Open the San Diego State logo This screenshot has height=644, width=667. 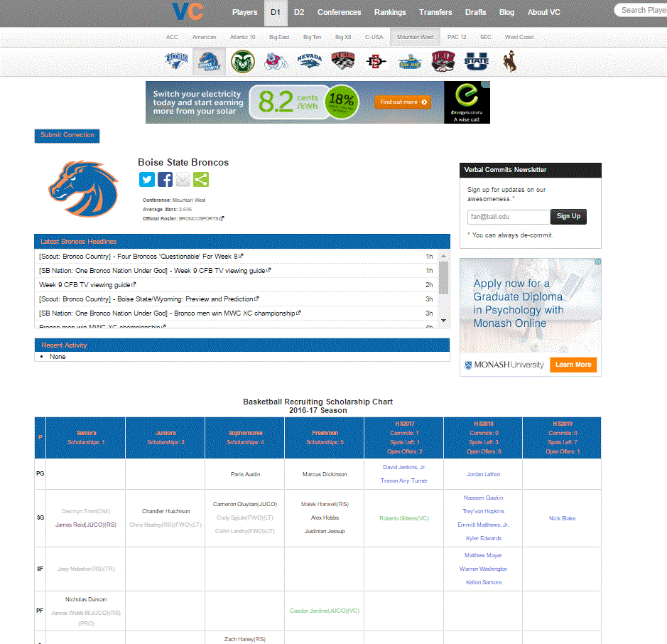tap(376, 62)
